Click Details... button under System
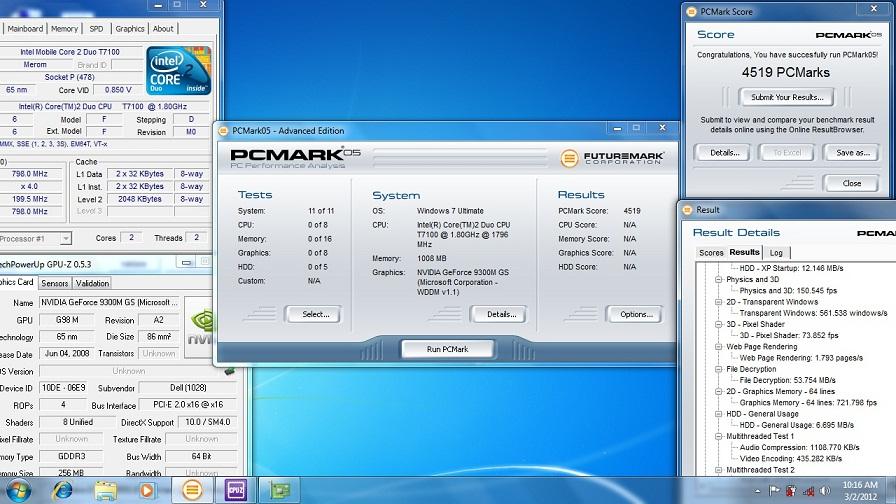896x504 pixels. [x=501, y=314]
